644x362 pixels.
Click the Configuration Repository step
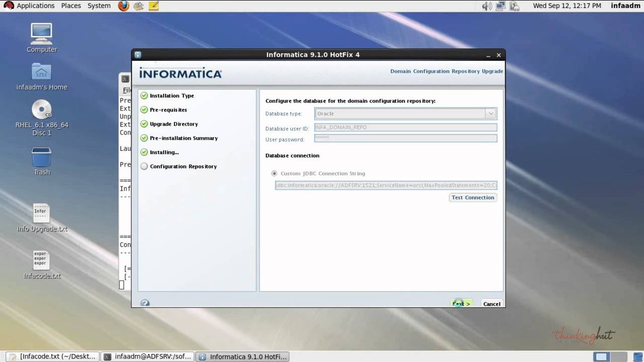(183, 166)
